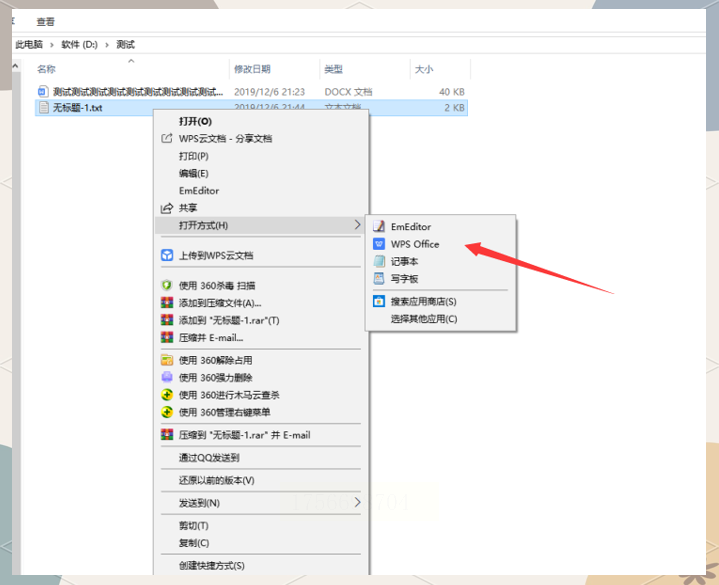Select the 无标题-1.txt file name
The height and width of the screenshot is (585, 719).
(77, 108)
